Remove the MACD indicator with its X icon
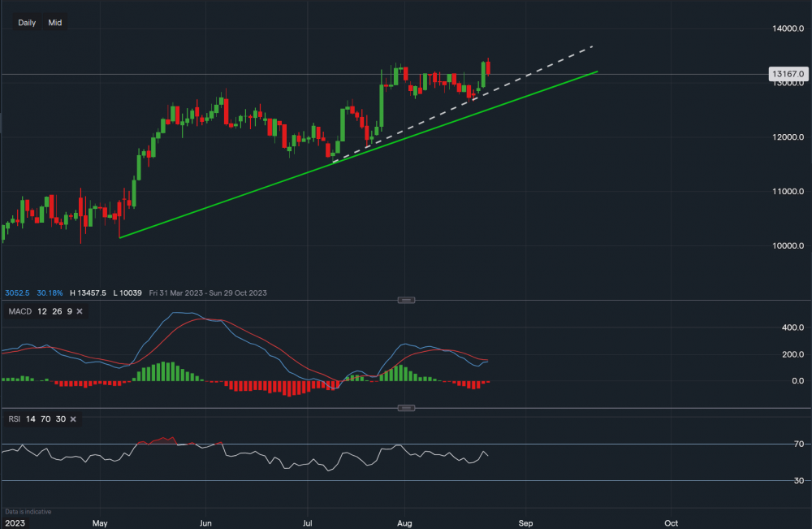812x529 pixels. [x=79, y=311]
